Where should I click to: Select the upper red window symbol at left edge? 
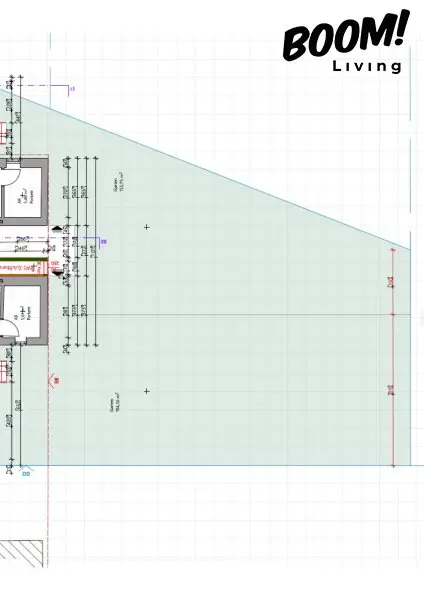[3, 133]
